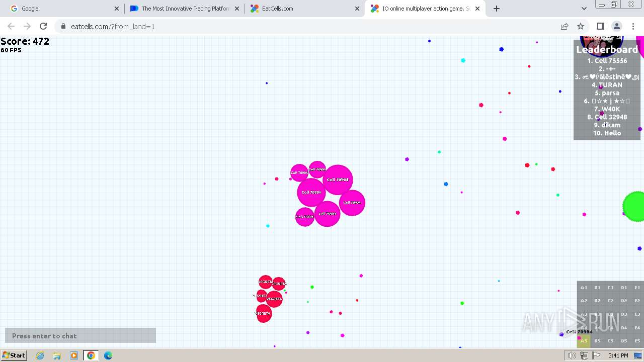Click minimap sector D3
This screenshot has width=644, height=362.
tap(624, 314)
